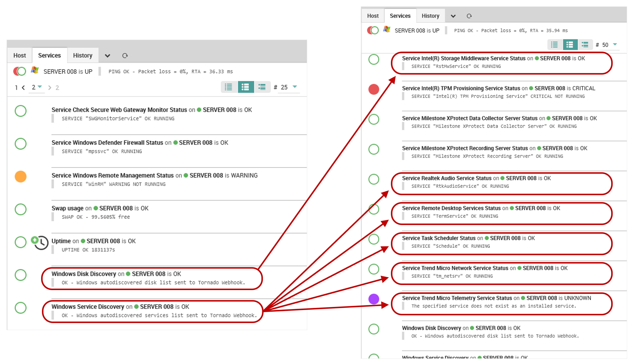Screen dimensions: 634x364
Task: Select the Services tab in left panel
Action: click(50, 55)
